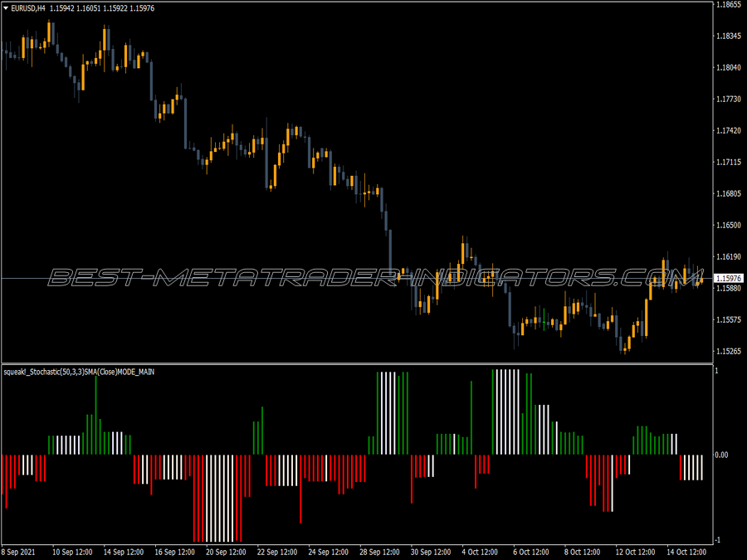This screenshot has width=747, height=560.
Task: Select the 16 Sep 12:00 time label
Action: (175, 552)
